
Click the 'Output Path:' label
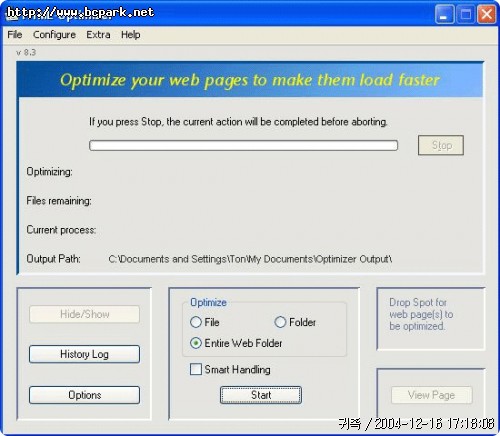(53, 259)
